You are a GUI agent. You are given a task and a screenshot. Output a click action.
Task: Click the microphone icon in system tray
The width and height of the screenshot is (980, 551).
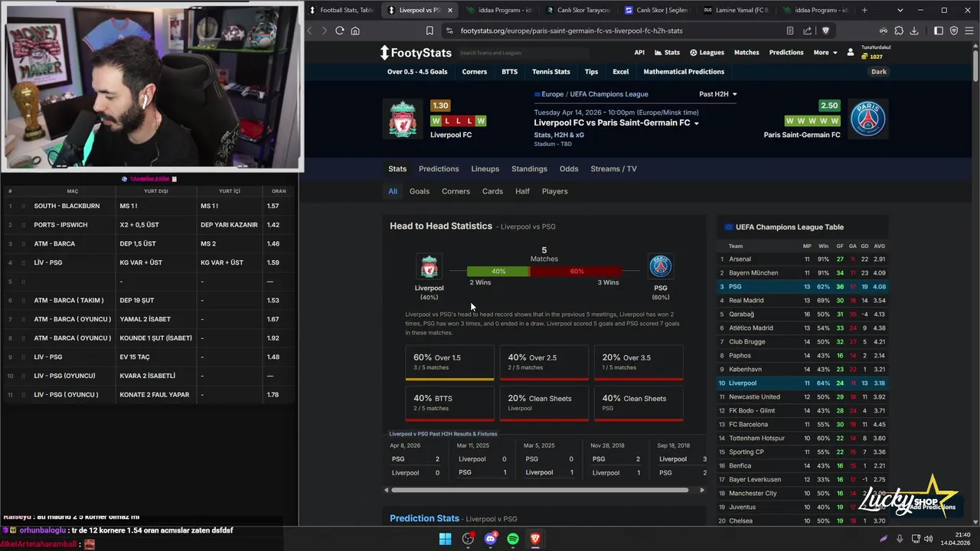click(900, 539)
